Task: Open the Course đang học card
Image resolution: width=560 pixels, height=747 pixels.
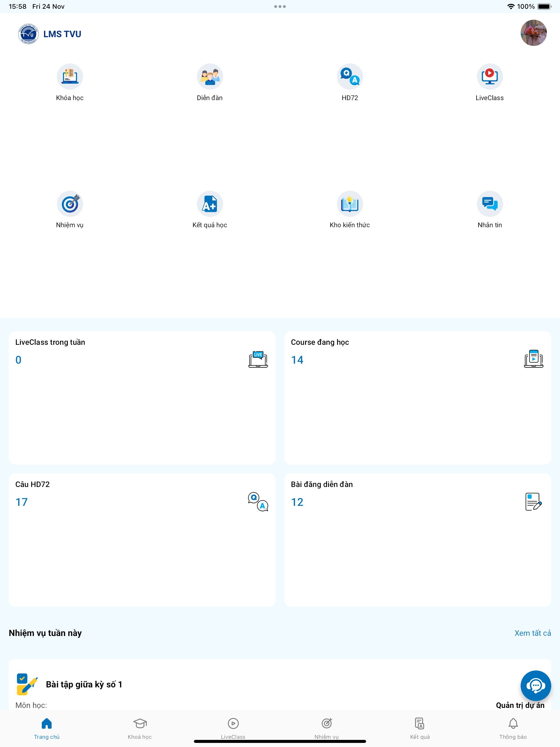Action: pyautogui.click(x=418, y=398)
